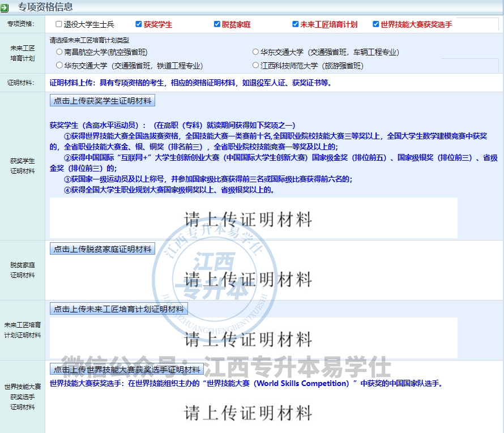Click the 脱贫家庭证明材料 left row label
Image resolution: width=504 pixels, height=433 pixels.
(x=22, y=270)
